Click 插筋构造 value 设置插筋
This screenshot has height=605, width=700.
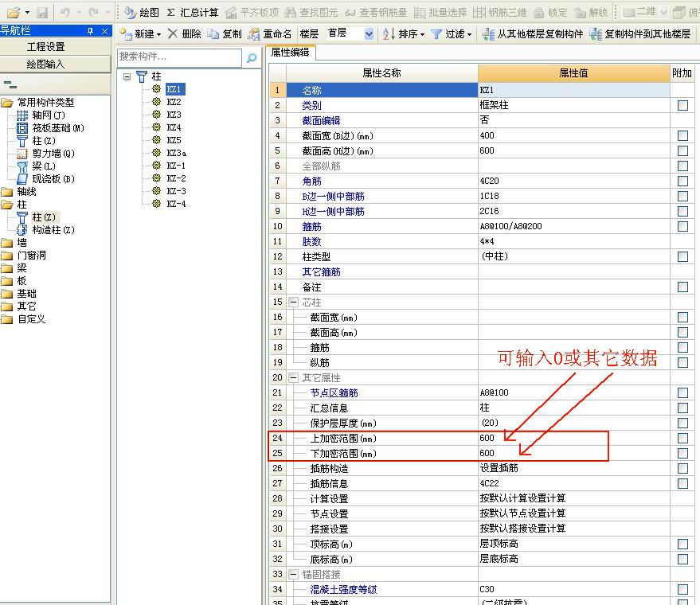point(573,468)
